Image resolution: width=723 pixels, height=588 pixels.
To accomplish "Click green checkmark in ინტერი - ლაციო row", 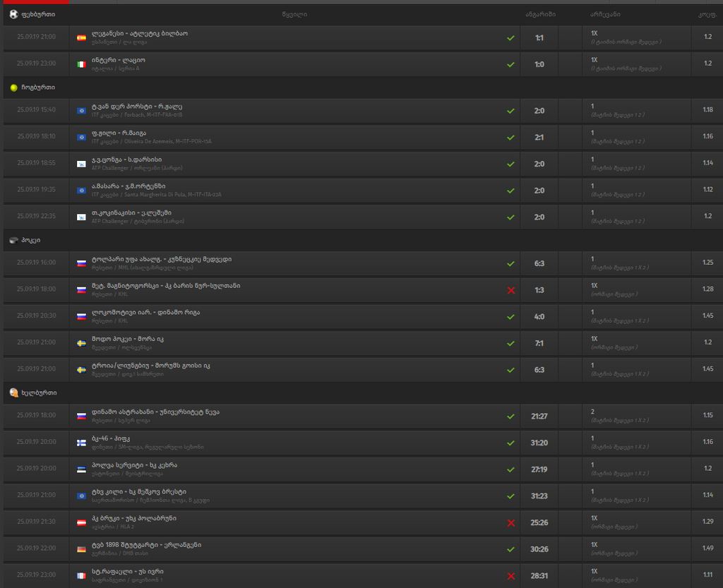I will [511, 65].
